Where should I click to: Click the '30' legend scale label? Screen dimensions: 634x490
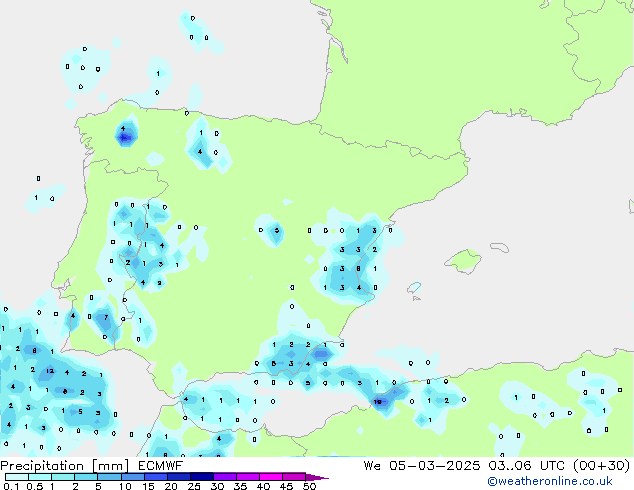click(217, 486)
